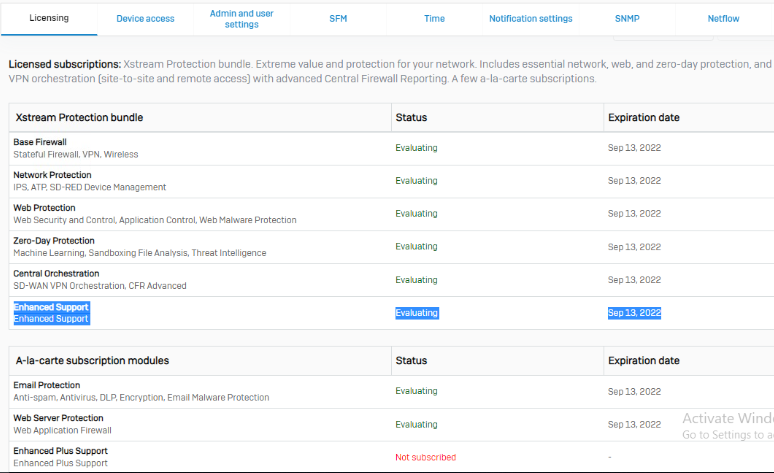Screen dimensions: 774x473
Task: Click the expiration date for Zero-Day Protection
Action: tap(634, 246)
